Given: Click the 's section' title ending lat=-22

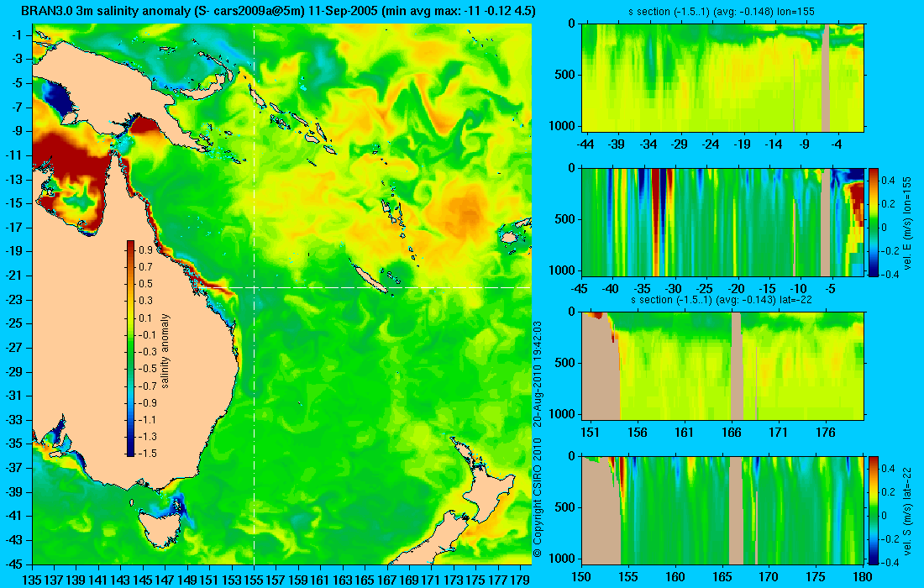Looking at the screenshot, I should pos(722,299).
